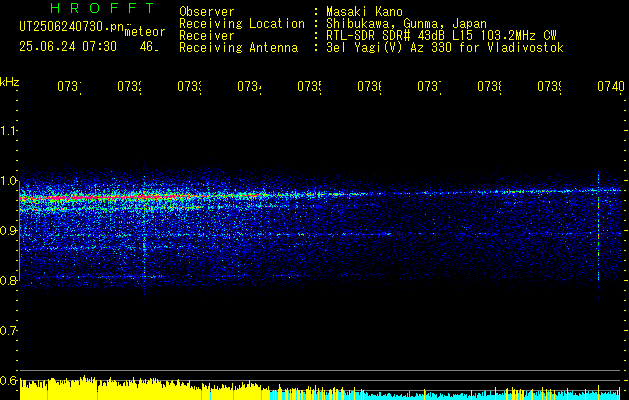Image resolution: width=629 pixels, height=400 pixels.
Task: Select observer name Masaki Kano
Action: click(364, 12)
